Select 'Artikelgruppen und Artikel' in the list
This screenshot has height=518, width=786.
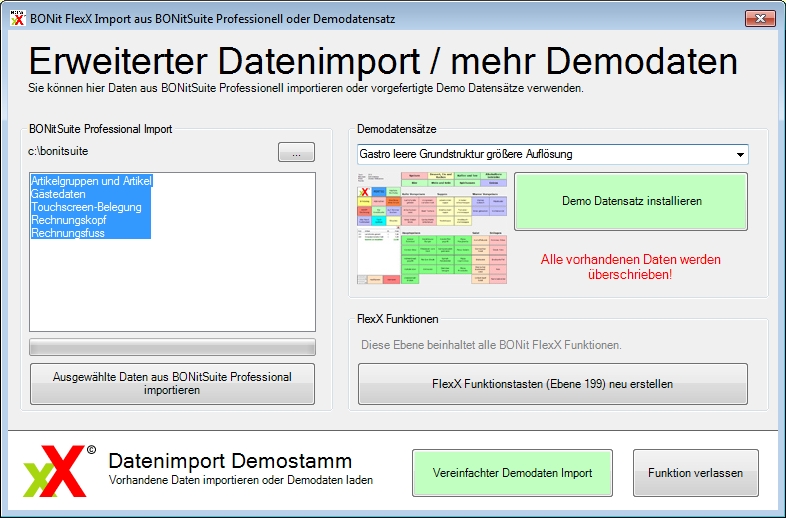pyautogui.click(x=91, y=181)
